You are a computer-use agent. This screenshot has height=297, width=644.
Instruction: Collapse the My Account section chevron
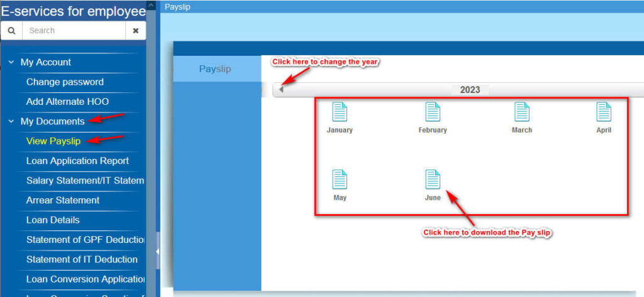[11, 62]
